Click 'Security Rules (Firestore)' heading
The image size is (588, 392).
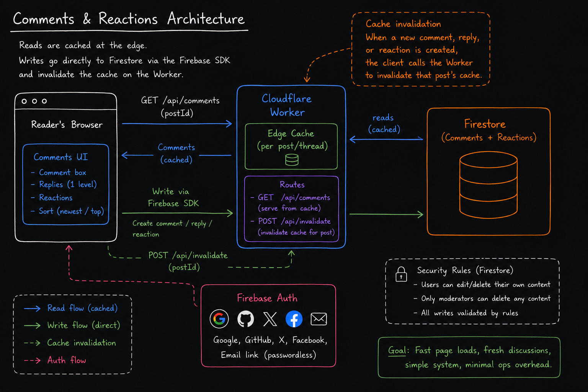tap(465, 270)
